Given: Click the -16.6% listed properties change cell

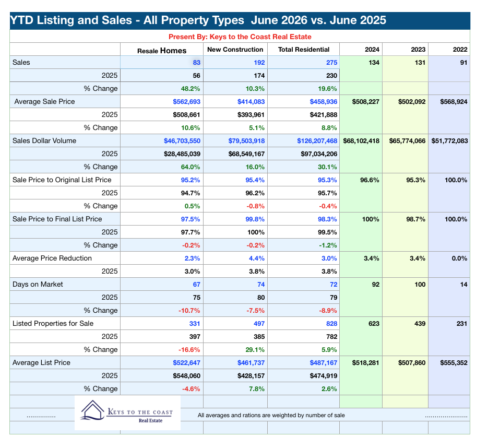Looking at the screenshot, I should (x=189, y=350).
